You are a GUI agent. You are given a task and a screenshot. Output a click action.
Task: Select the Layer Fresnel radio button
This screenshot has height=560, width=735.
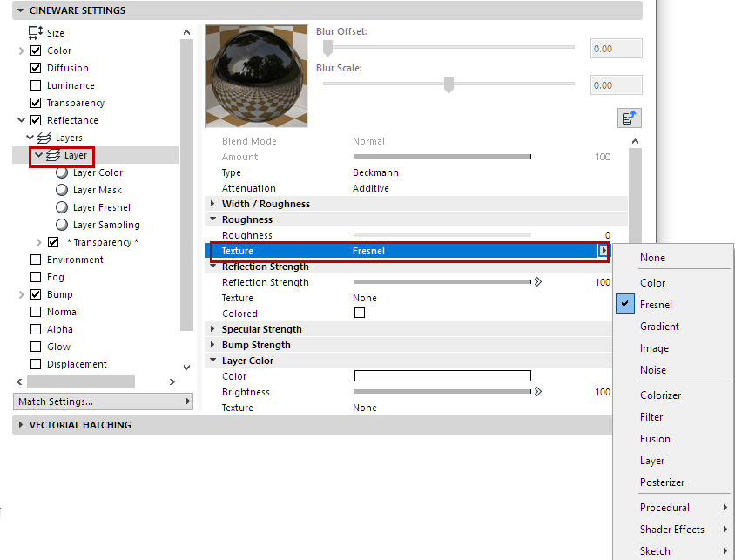click(x=60, y=206)
